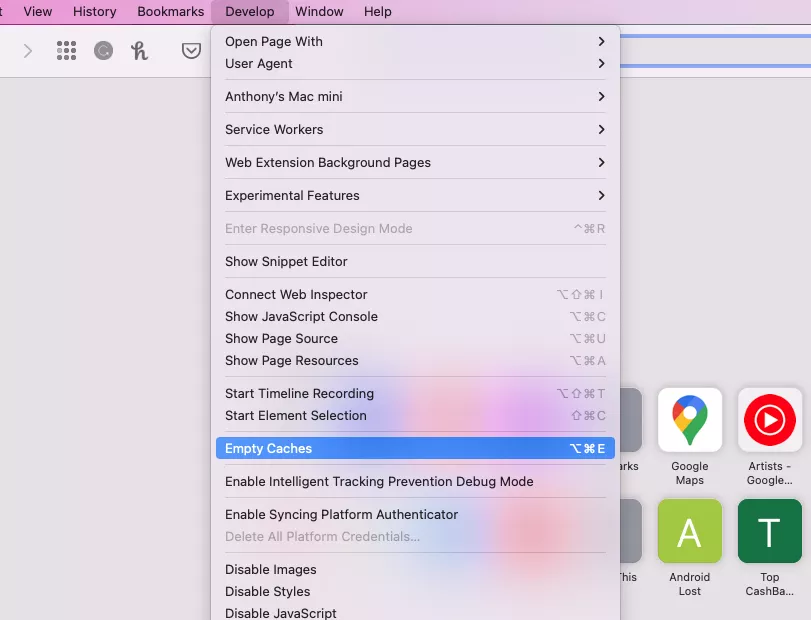Screen dimensions: 811x620
Task: Click the Grammarly circular icon in toolbar
Action: coord(103,51)
